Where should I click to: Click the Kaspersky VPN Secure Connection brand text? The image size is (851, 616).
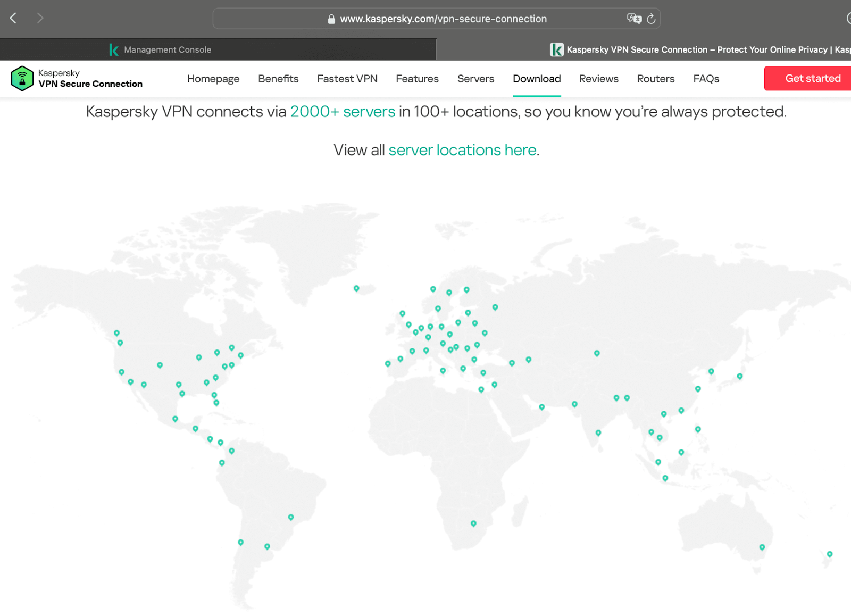click(x=90, y=78)
